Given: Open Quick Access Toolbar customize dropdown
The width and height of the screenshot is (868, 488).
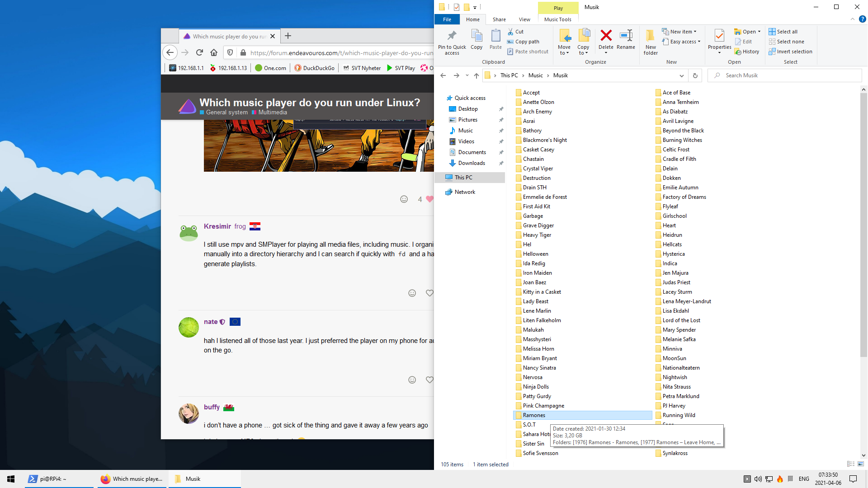Looking at the screenshot, I should [475, 7].
